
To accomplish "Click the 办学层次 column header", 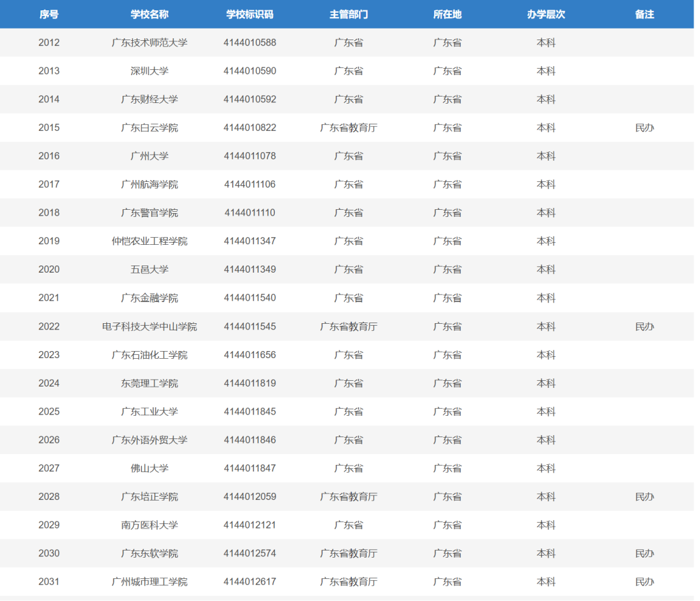I will 546,14.
